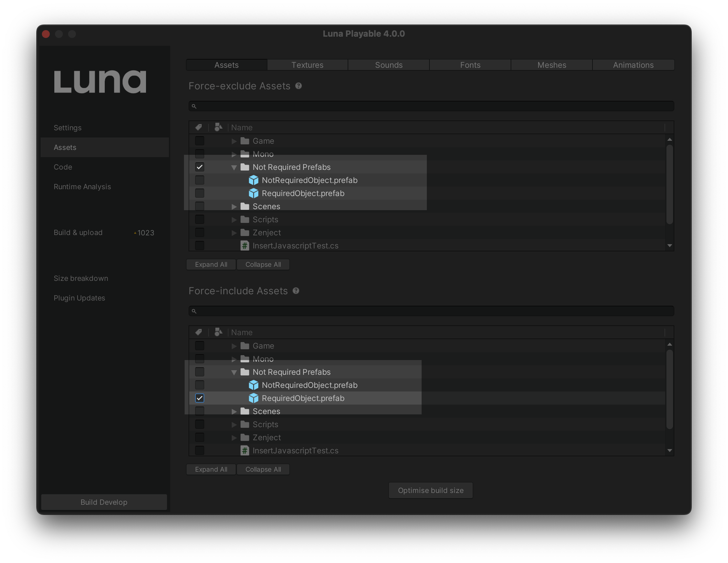Click Collapse All under Force-exclude list
Image resolution: width=728 pixels, height=563 pixels.
[x=263, y=264]
